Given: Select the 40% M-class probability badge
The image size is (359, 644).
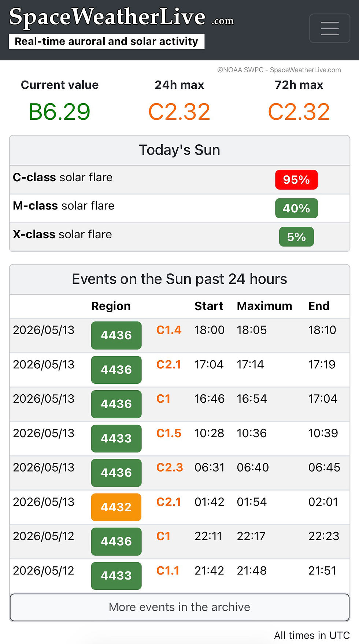Looking at the screenshot, I should pyautogui.click(x=296, y=208).
